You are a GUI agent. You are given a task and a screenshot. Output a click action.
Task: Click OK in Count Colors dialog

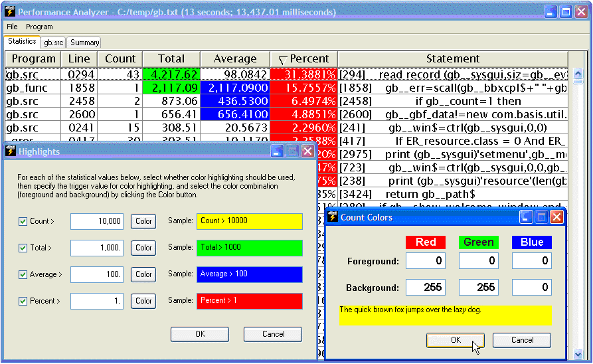coord(456,340)
